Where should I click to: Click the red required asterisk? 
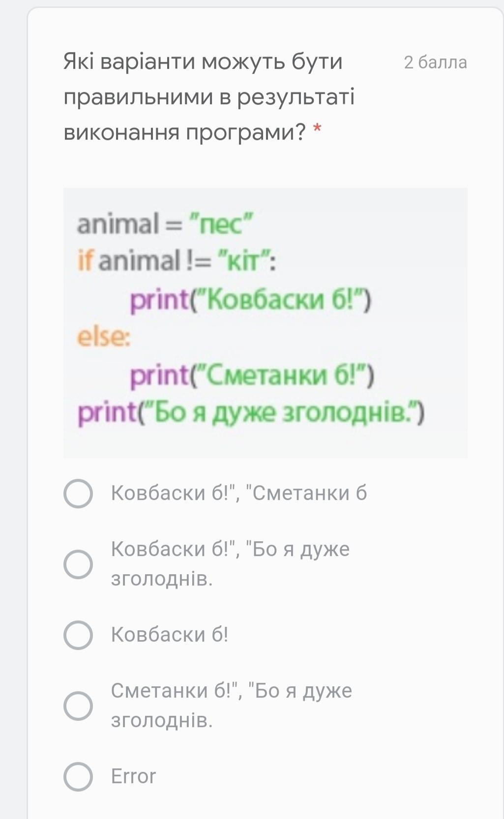point(317,131)
